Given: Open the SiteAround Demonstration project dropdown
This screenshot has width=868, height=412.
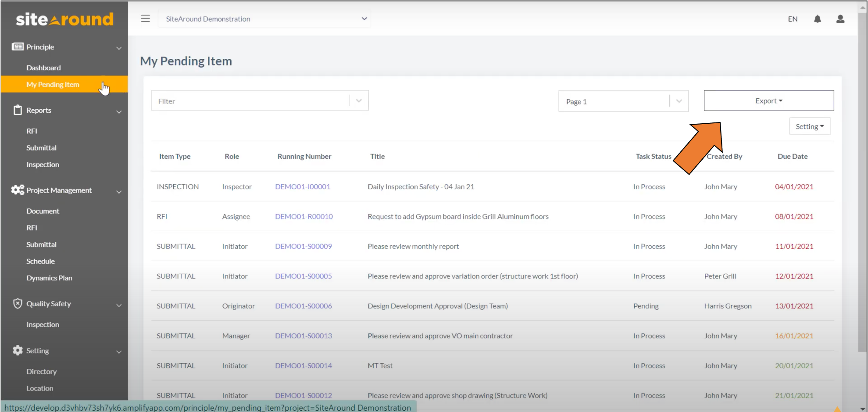Looking at the screenshot, I should (x=264, y=19).
